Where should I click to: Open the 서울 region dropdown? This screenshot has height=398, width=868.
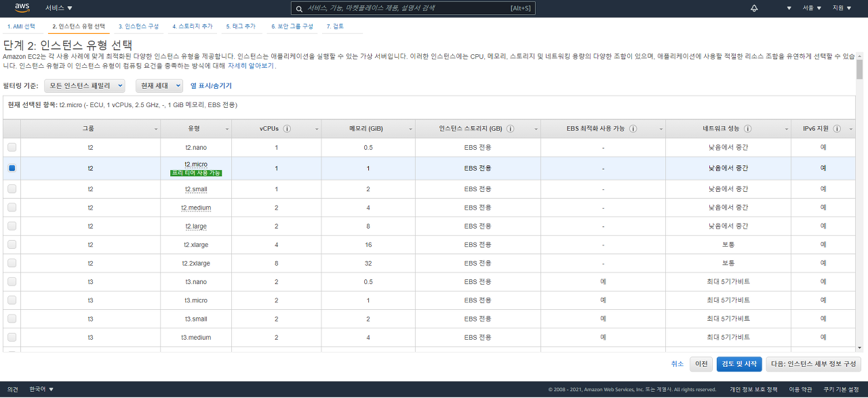tap(812, 8)
